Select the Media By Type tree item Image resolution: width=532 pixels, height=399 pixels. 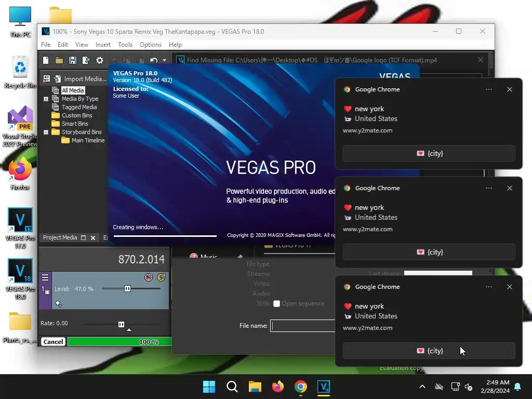point(80,99)
